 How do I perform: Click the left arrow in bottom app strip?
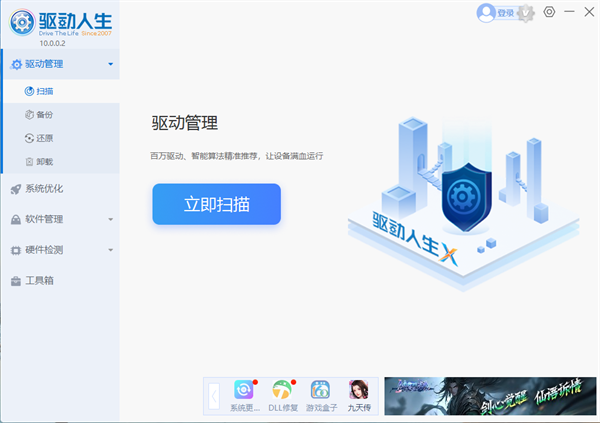point(214,396)
